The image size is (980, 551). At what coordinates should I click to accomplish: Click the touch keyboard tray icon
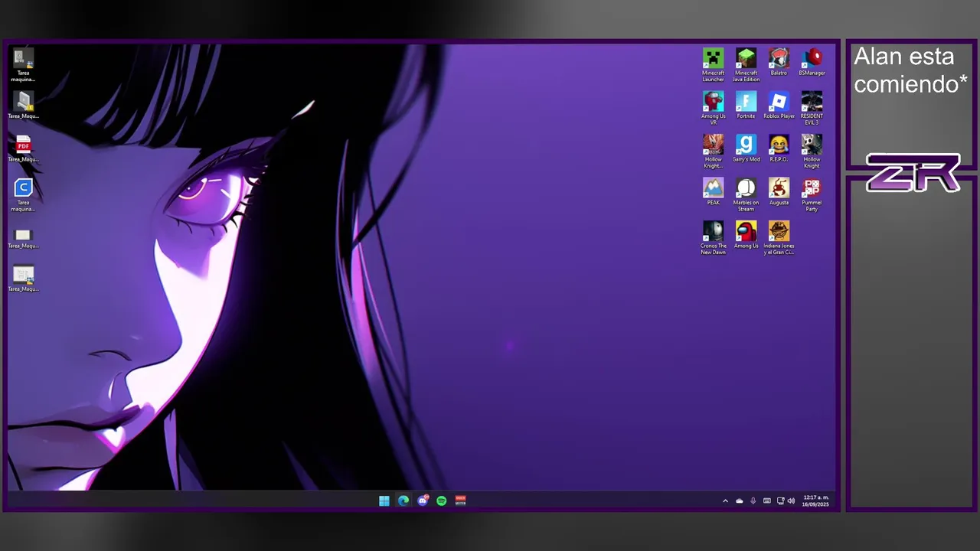(x=766, y=500)
